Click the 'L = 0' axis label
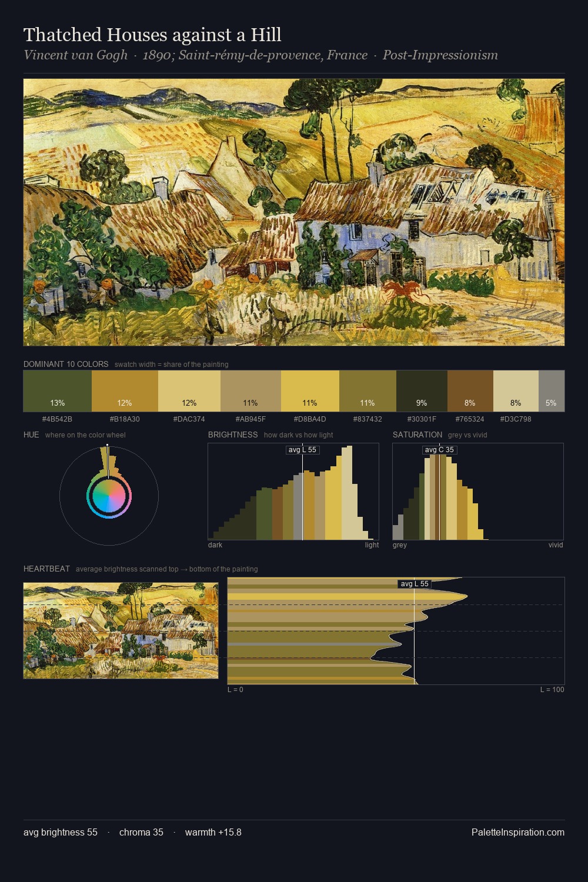588x882 pixels. coord(235,690)
